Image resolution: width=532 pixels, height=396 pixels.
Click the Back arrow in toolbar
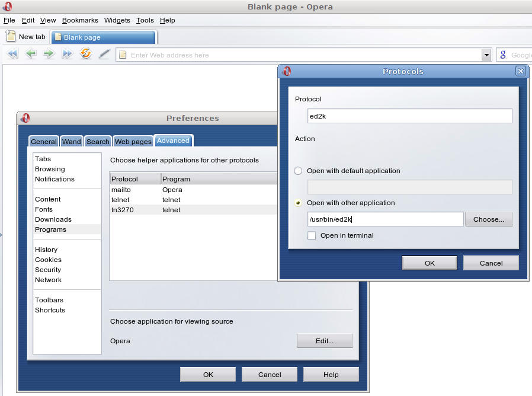pyautogui.click(x=31, y=54)
